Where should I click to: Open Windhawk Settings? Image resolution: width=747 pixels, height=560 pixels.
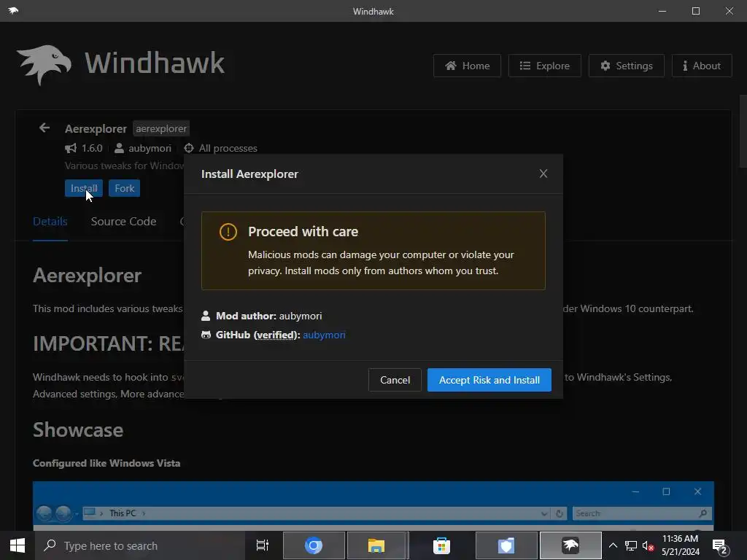(x=627, y=66)
